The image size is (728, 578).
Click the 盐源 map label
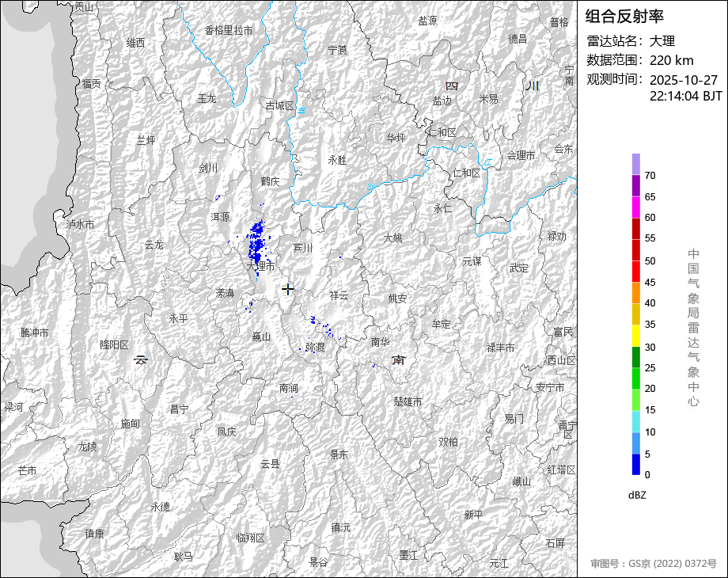pos(427,21)
